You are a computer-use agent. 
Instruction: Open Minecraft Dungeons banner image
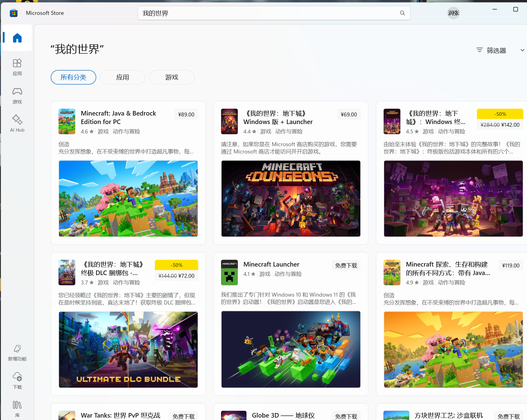[x=291, y=199]
